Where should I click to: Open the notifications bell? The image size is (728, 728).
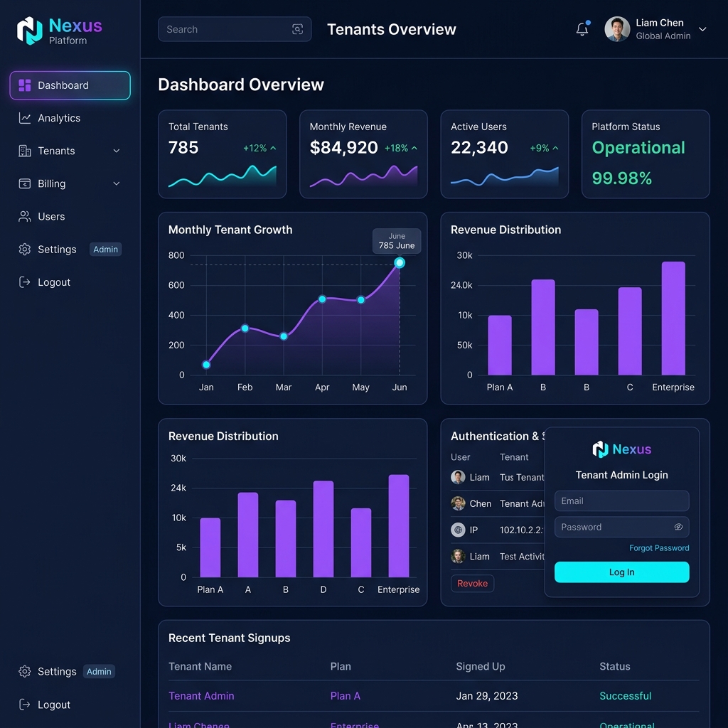click(582, 28)
